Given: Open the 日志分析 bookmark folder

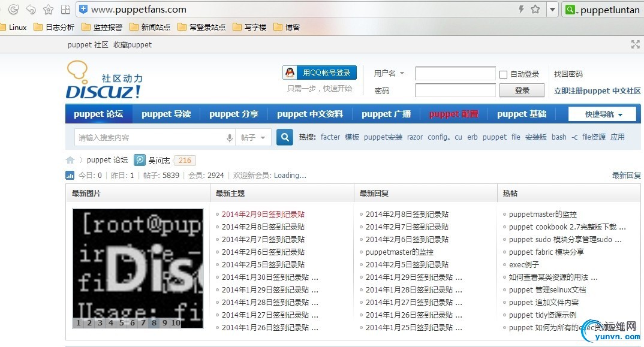Looking at the screenshot, I should click(x=54, y=27).
